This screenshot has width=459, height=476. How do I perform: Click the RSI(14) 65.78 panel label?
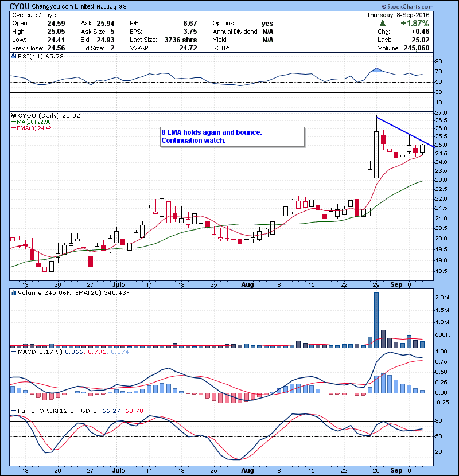coord(41,56)
